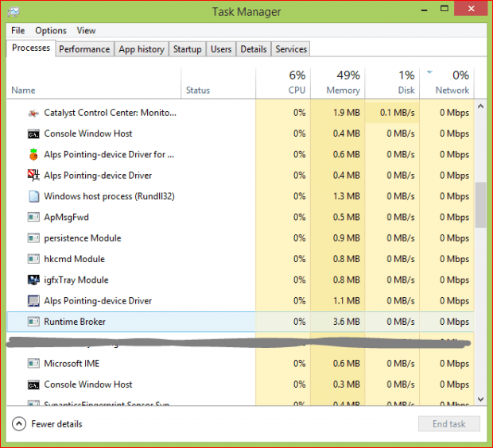The height and width of the screenshot is (448, 493).
Task: Click the Microsoft IME process icon
Action: (x=33, y=364)
